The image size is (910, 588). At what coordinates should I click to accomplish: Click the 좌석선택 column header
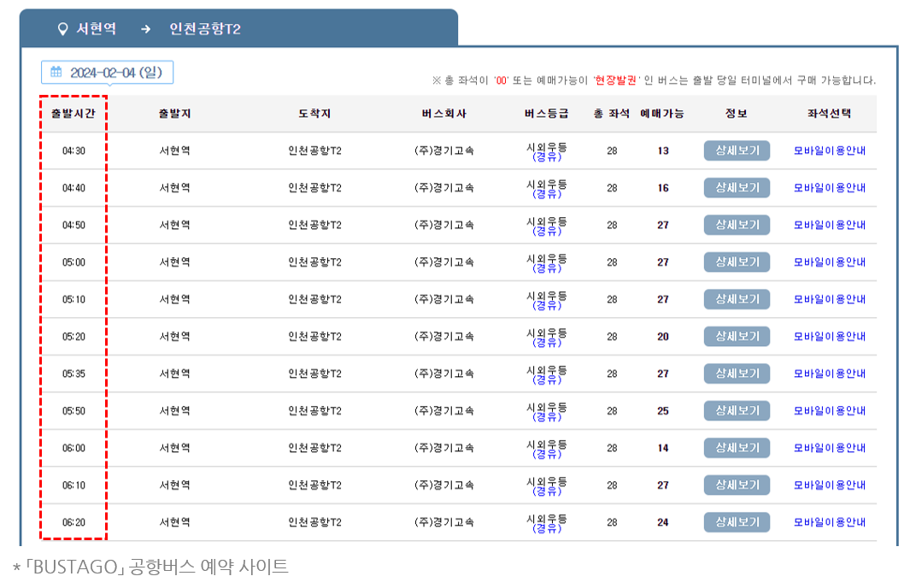coord(830,113)
